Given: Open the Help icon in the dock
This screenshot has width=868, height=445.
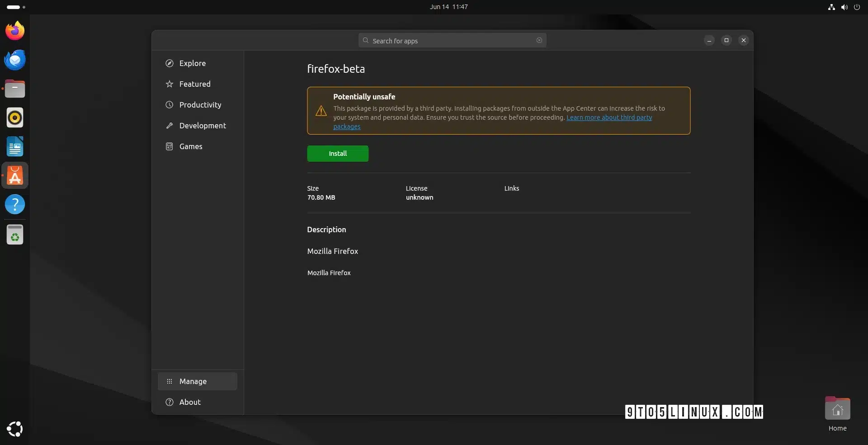Looking at the screenshot, I should pos(15,204).
